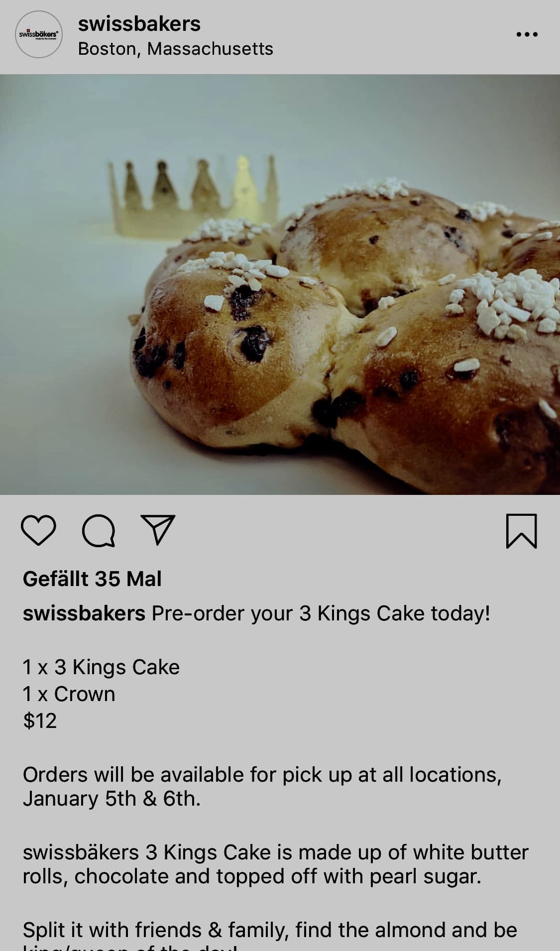Tap the heart like icon
560x951 pixels.
38,531
